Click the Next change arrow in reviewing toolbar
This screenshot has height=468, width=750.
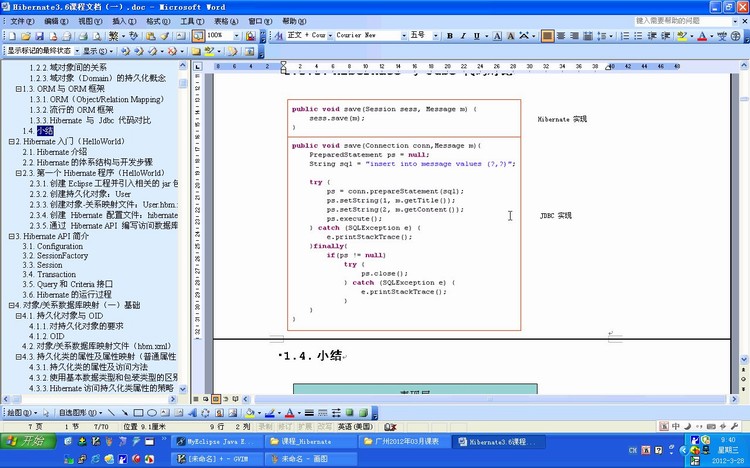tap(138, 51)
